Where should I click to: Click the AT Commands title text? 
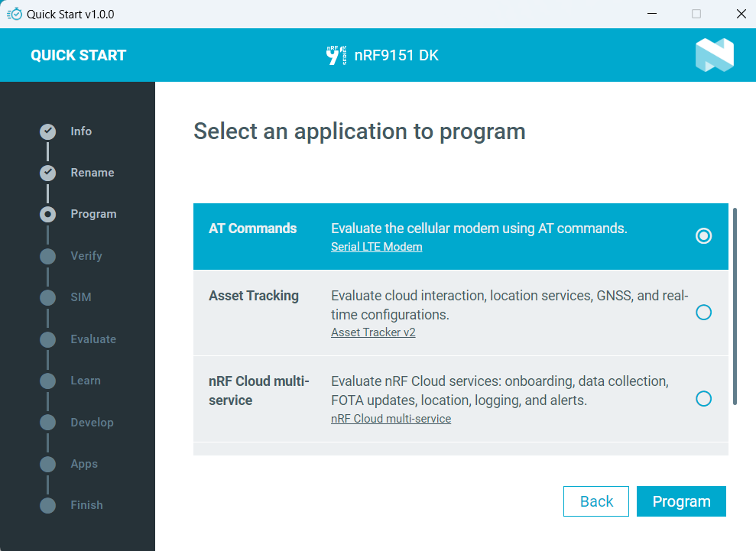click(x=253, y=229)
